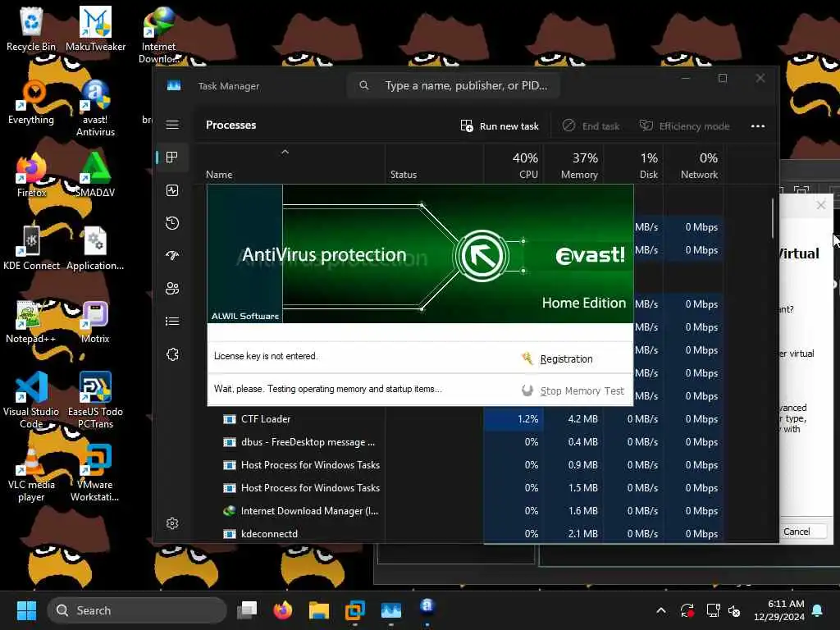Screen dimensions: 840x630
Task: Click Task Manager search field
Action: (x=454, y=85)
